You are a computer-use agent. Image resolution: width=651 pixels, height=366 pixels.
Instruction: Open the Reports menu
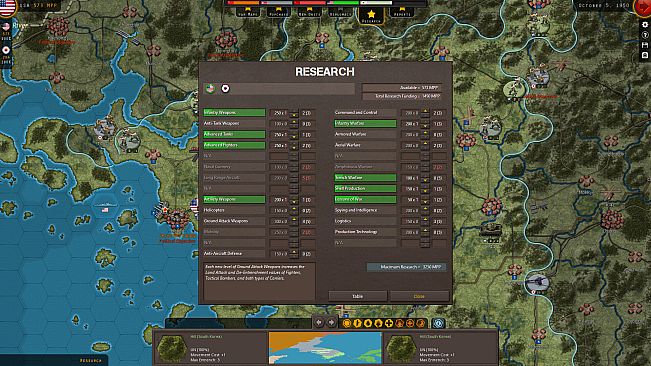401,11
